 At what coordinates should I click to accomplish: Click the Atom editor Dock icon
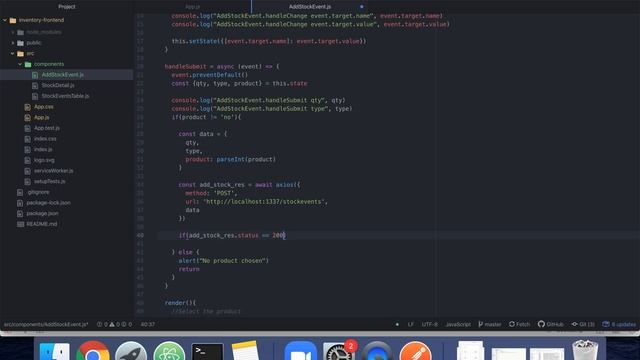tap(169, 351)
